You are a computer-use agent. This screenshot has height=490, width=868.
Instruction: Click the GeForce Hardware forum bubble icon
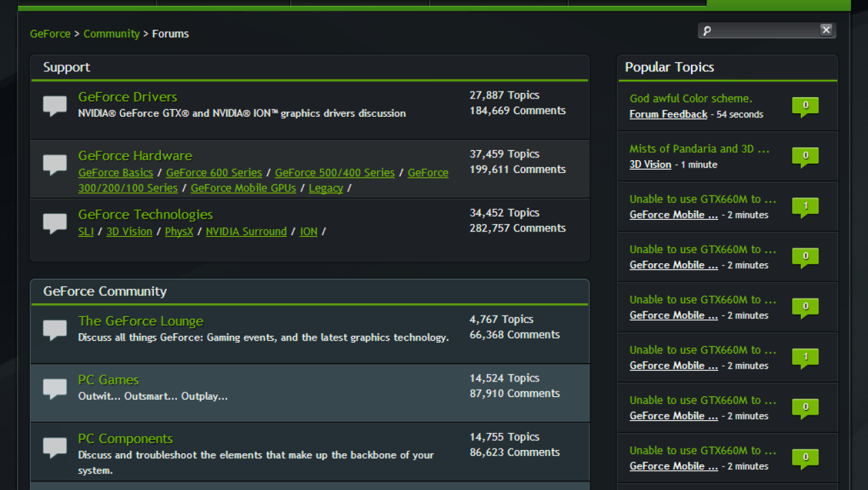point(55,164)
